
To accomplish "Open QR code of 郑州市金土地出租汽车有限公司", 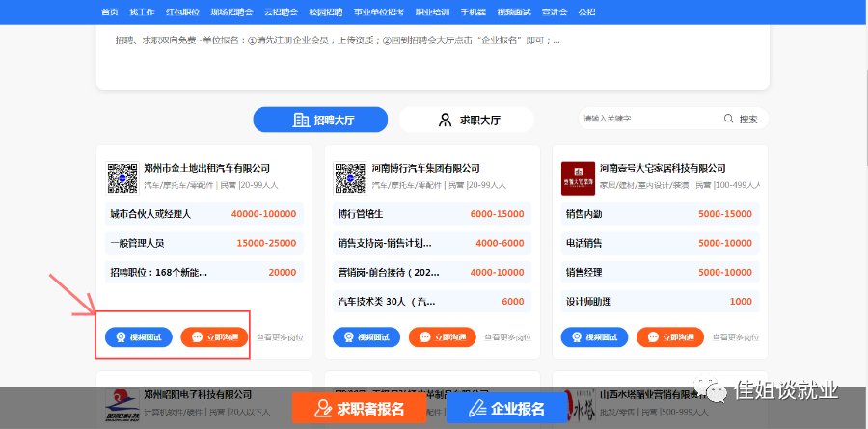I will coord(122,178).
